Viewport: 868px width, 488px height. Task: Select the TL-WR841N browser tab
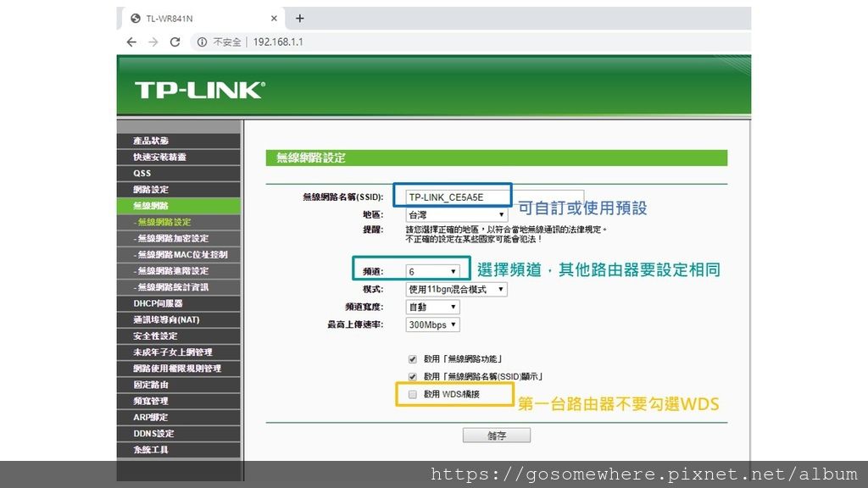pos(202,19)
